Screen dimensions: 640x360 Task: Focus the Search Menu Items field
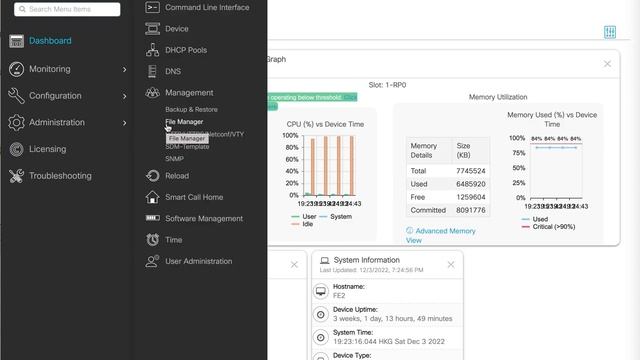(67, 9)
